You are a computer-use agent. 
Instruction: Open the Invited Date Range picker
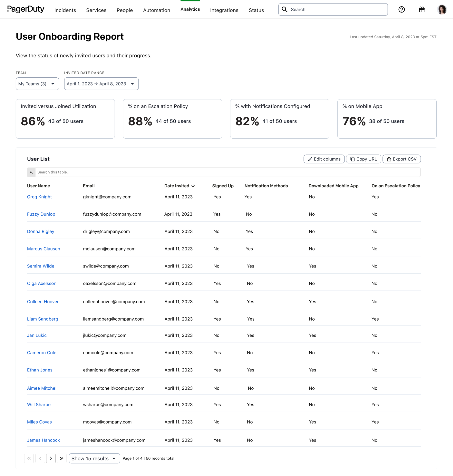pos(101,84)
